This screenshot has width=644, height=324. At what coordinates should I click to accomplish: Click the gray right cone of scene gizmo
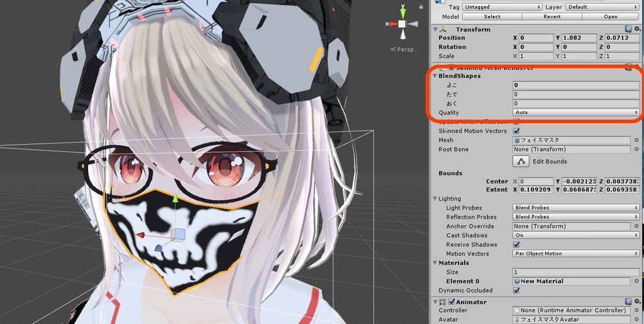tap(413, 24)
